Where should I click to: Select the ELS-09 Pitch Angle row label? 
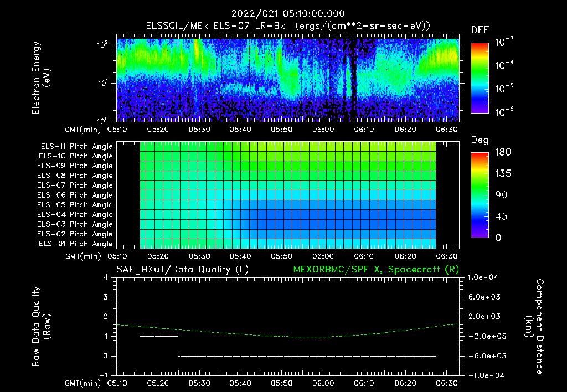point(75,166)
